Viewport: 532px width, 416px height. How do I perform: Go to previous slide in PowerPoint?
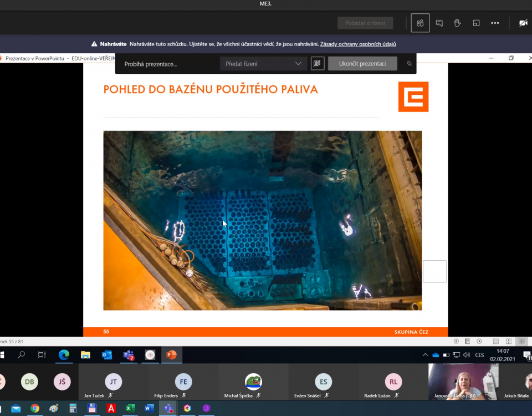[456, 341]
